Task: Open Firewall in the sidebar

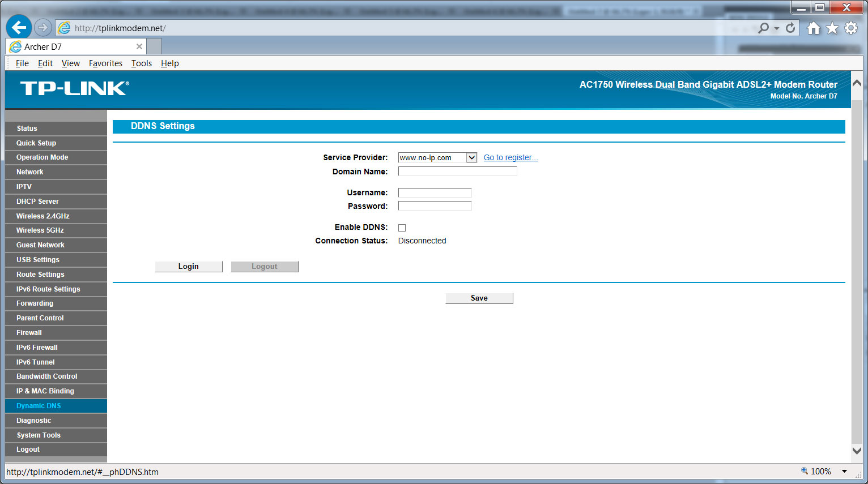Action: [x=56, y=333]
